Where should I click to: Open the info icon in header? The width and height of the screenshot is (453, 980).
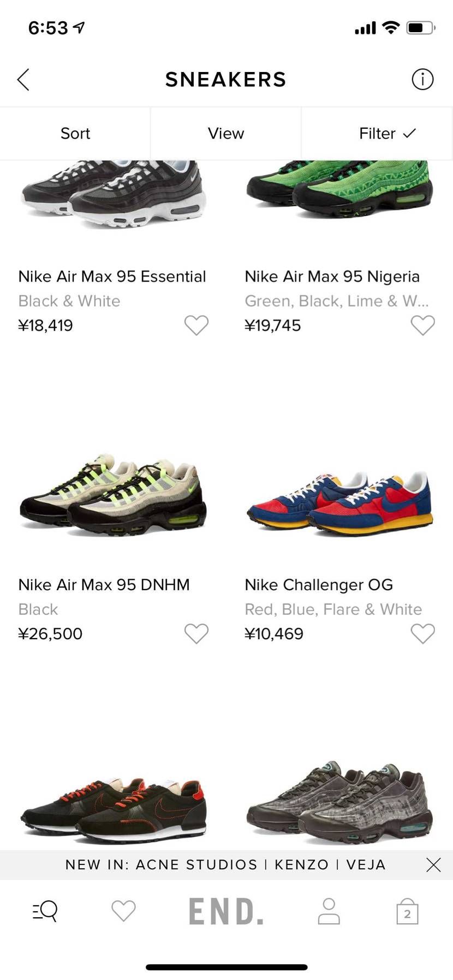coord(422,80)
